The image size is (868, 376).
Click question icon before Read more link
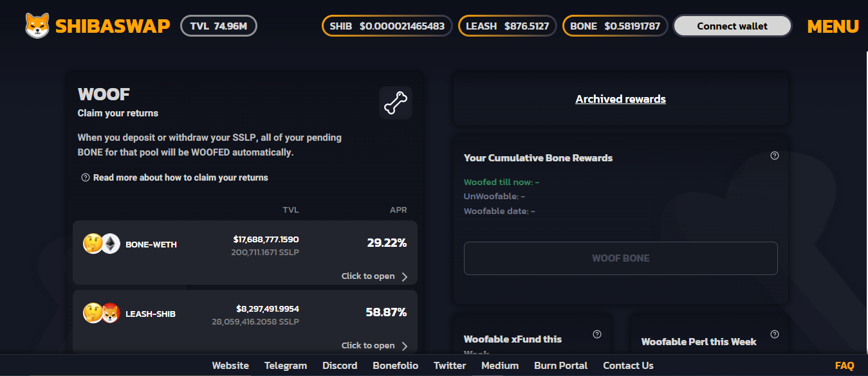tap(86, 177)
